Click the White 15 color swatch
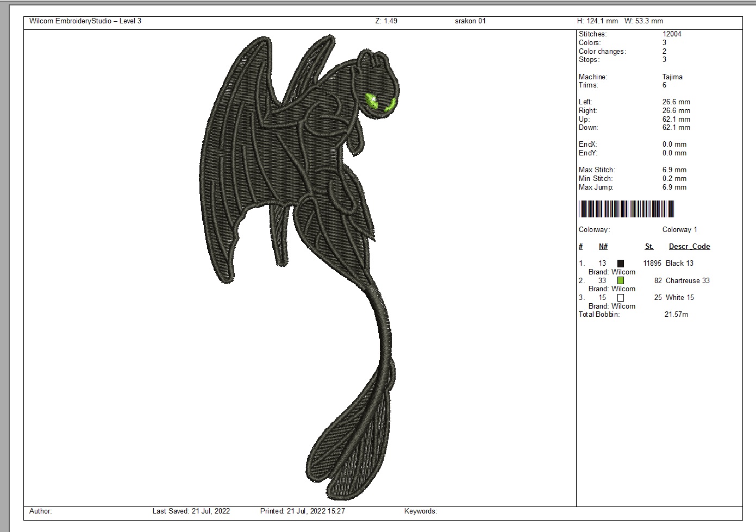This screenshot has width=756, height=532. click(x=621, y=298)
